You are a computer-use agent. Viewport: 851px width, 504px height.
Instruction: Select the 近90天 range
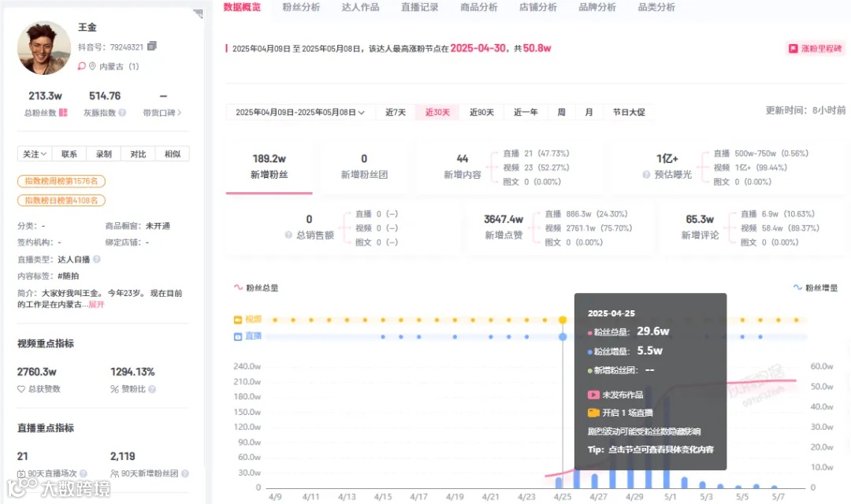point(482,113)
